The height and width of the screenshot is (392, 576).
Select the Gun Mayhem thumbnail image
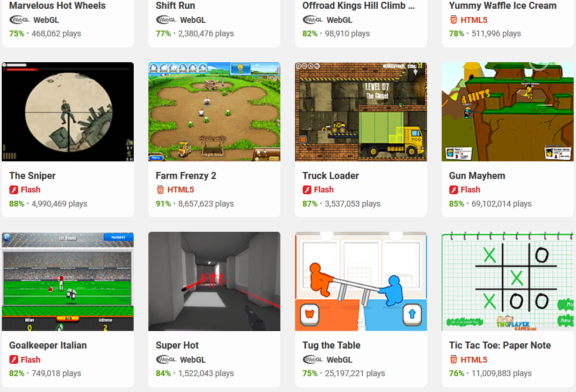(x=507, y=111)
